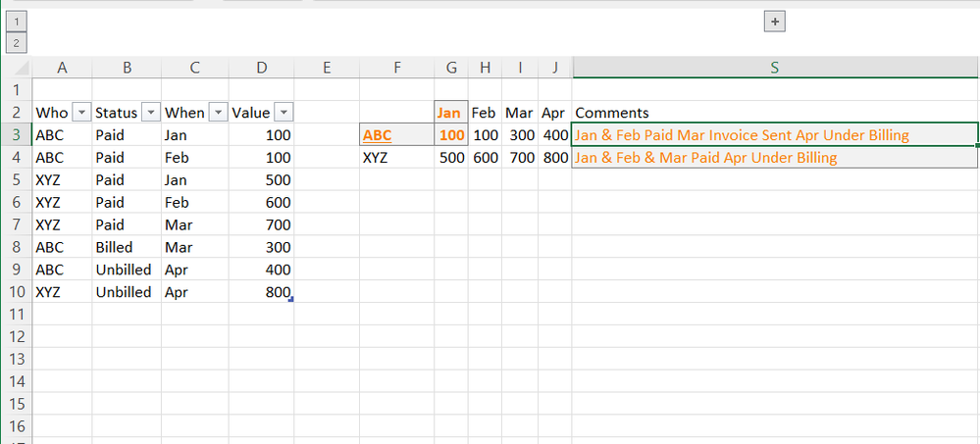Select row 3 header
980x444 pixels.
[17, 135]
